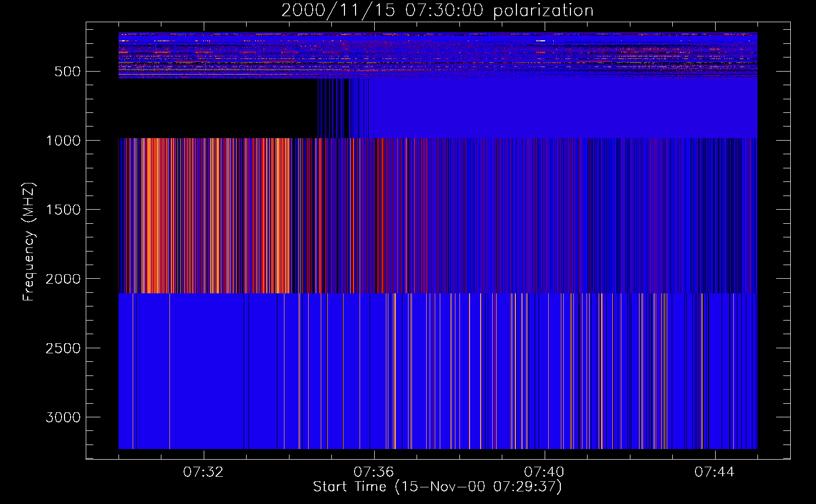Click the 'Start Time (15-Nov-00 07:29:37)' label
Viewport: 816px width, 504px height.
click(x=437, y=487)
